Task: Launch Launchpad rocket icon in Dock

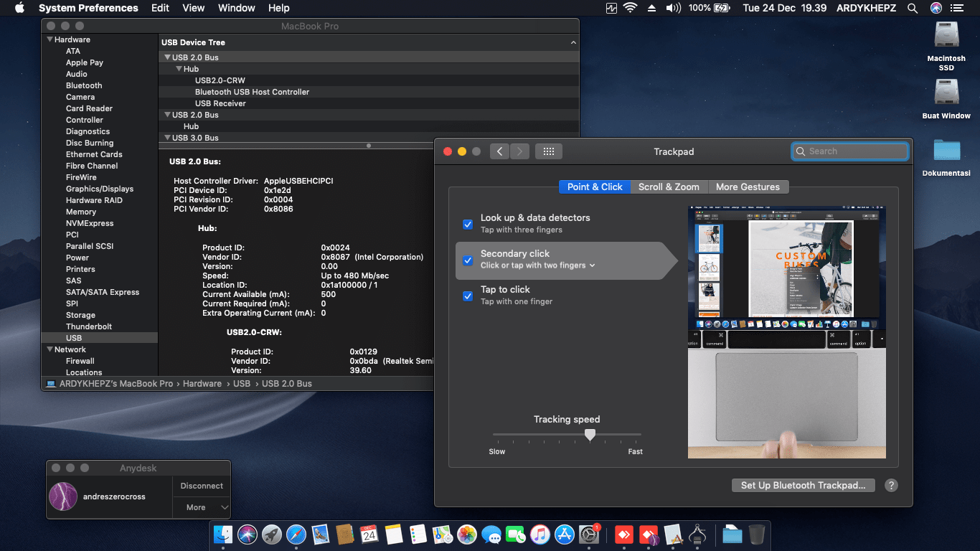Action: [x=272, y=534]
